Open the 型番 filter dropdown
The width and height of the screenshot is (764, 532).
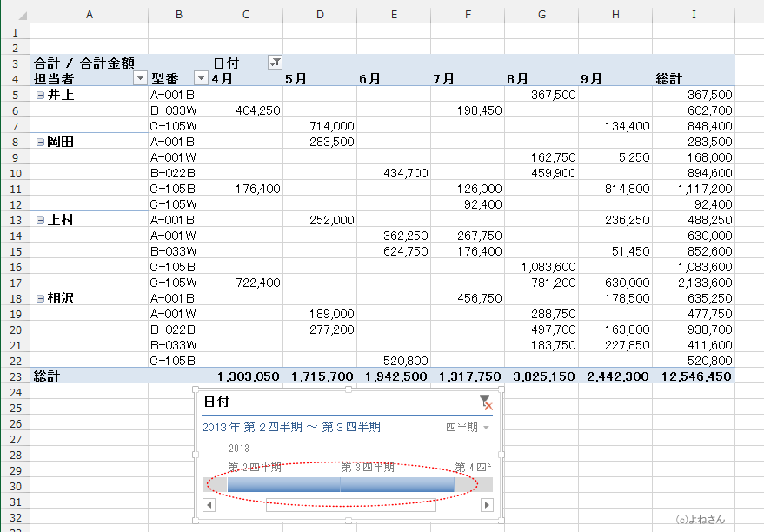click(x=201, y=78)
